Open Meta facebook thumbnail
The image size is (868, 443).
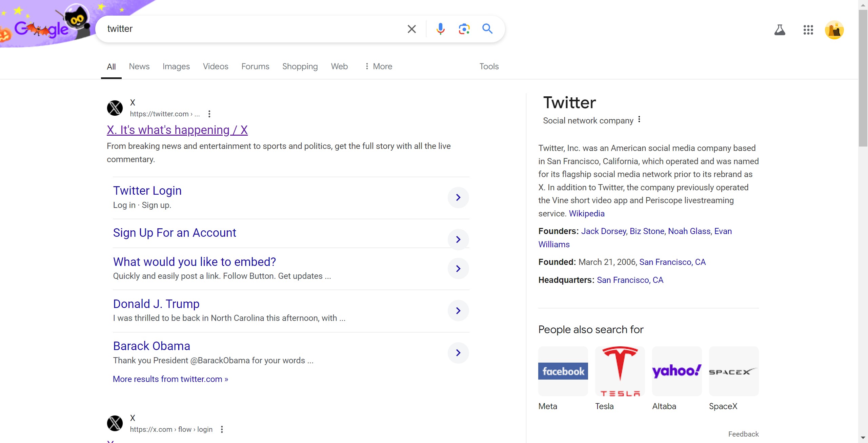point(563,371)
